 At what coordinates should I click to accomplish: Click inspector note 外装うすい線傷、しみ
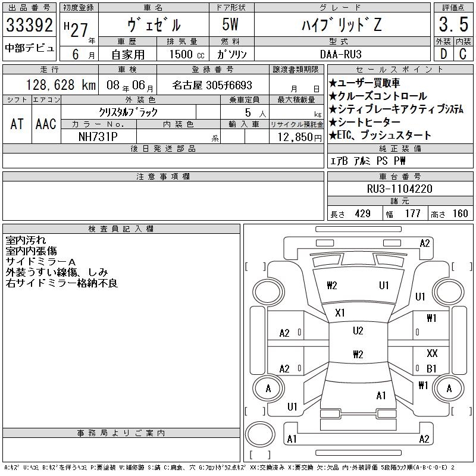[57, 273]
